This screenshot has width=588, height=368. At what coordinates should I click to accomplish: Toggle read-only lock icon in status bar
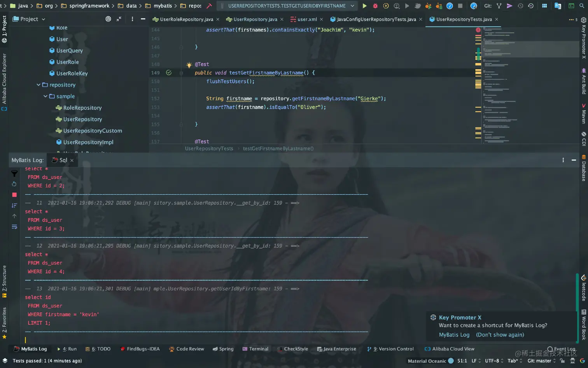pyautogui.click(x=562, y=361)
